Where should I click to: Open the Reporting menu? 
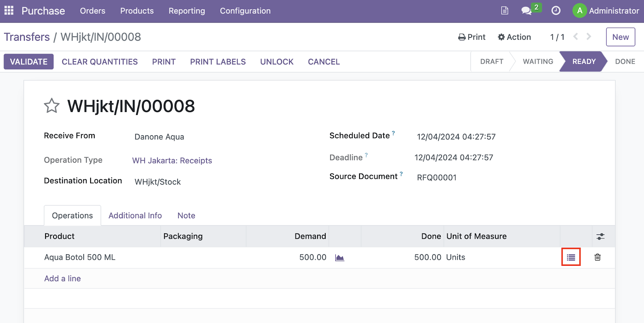(187, 11)
